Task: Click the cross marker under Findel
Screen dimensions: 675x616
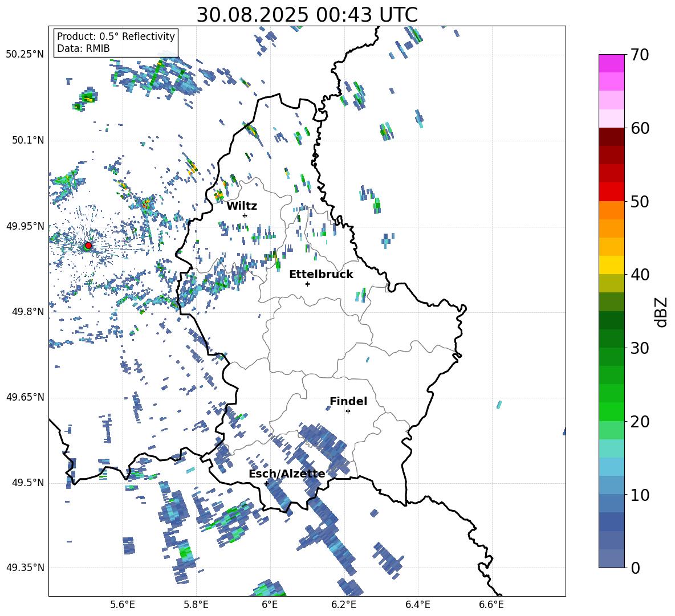Action: tap(348, 411)
